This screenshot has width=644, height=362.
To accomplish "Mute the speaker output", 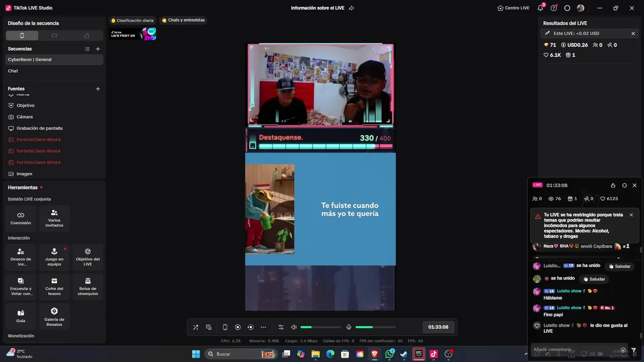I will 294,327.
